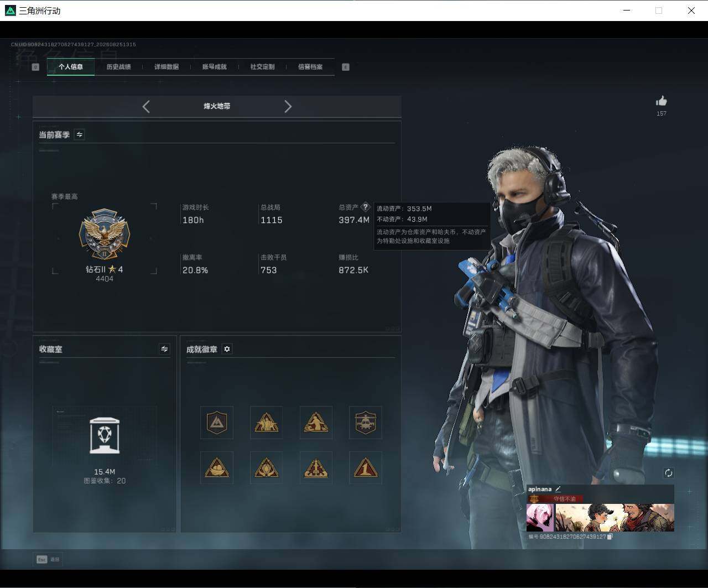Select the nest with eggs triangle badge

(217, 468)
